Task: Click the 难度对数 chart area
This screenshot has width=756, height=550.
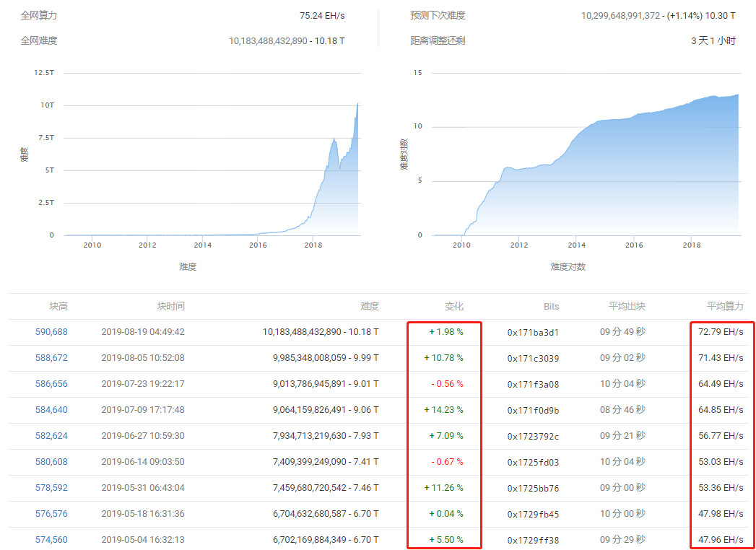Action: 586,165
